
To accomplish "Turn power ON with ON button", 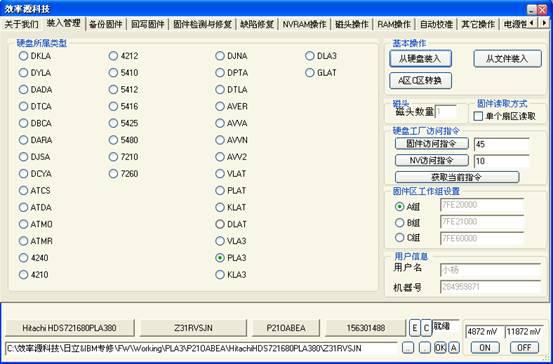I will 485,348.
